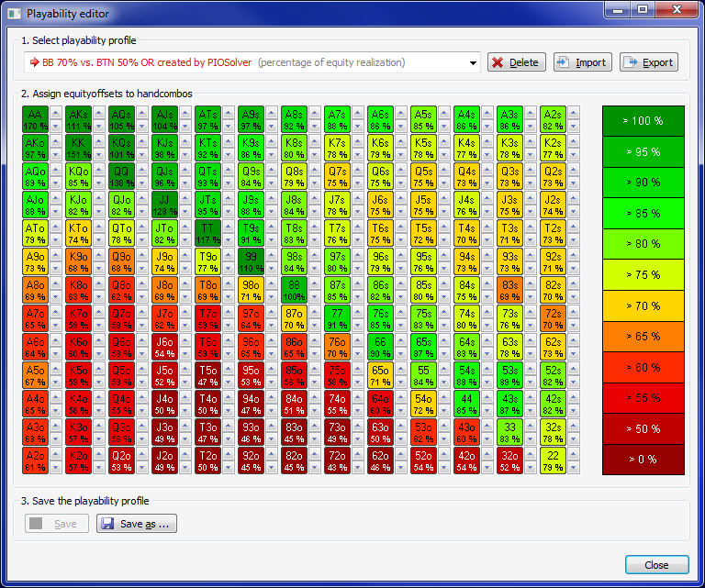The height and width of the screenshot is (588, 705).
Task: Decrease 88 equity with down arrow
Action: pyautogui.click(x=315, y=296)
